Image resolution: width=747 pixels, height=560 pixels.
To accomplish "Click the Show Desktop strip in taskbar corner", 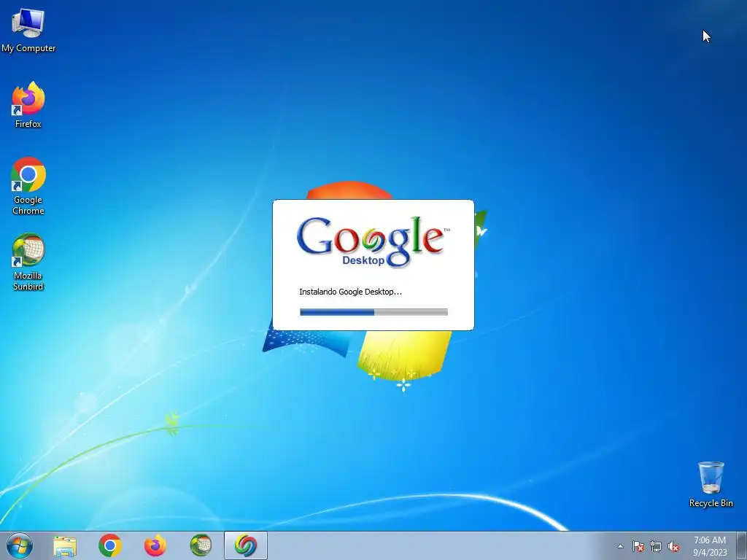I will [741, 545].
